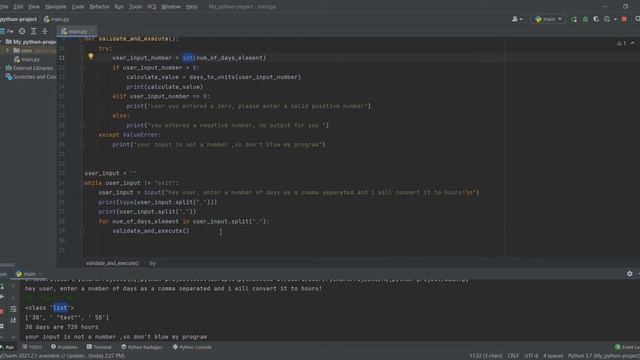Open the Edit menu
The height and width of the screenshot is (360, 640).
(18, 7)
